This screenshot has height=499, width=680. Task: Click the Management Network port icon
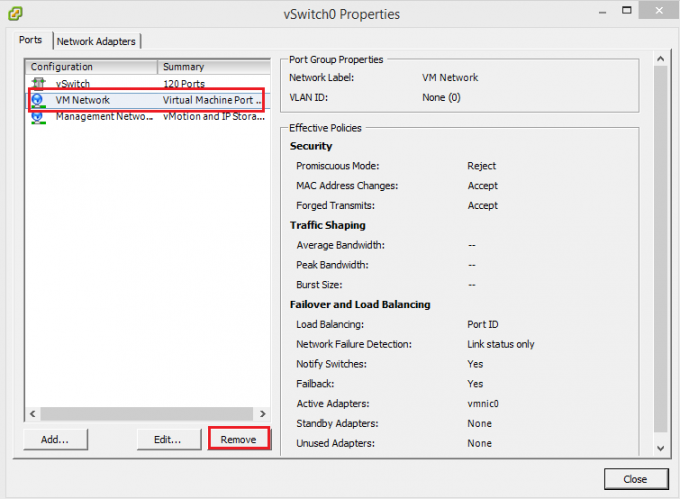coord(38,116)
